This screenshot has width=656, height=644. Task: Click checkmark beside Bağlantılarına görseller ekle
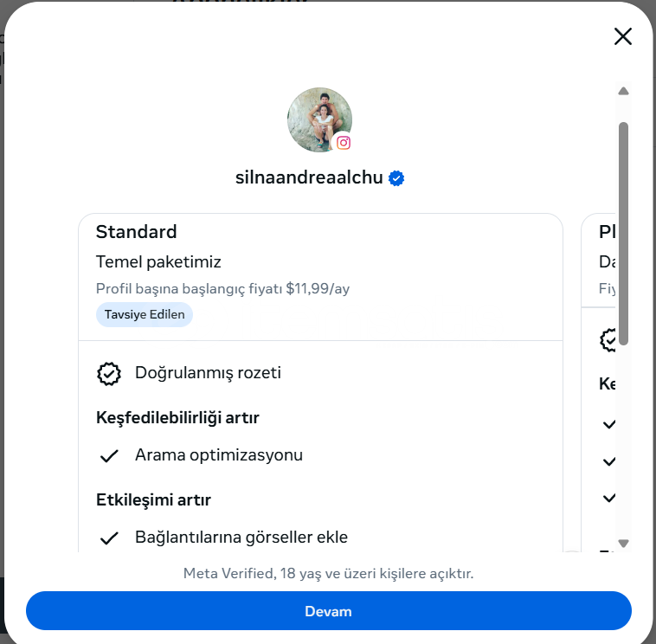(109, 538)
